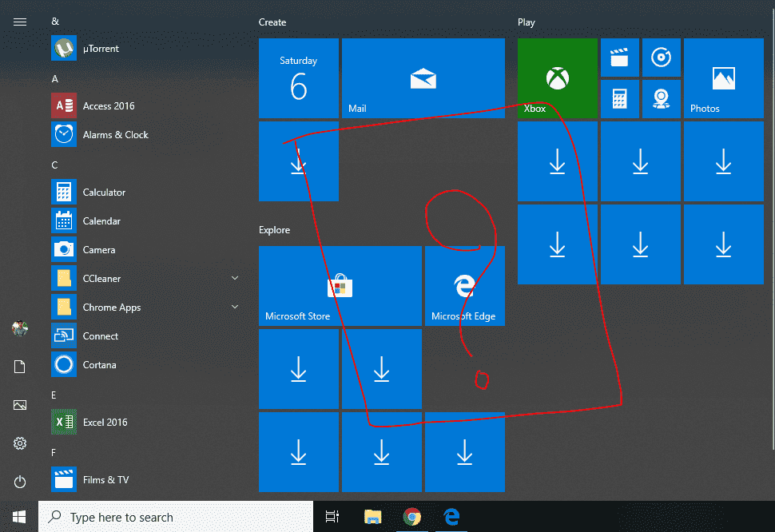The image size is (775, 532).
Task: Open the Calendar app entry
Action: click(147, 220)
